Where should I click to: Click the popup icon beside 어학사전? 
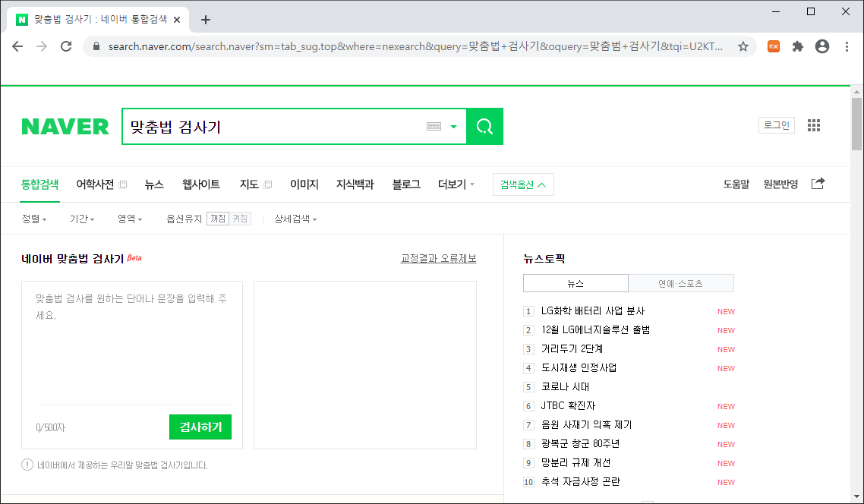point(124,184)
